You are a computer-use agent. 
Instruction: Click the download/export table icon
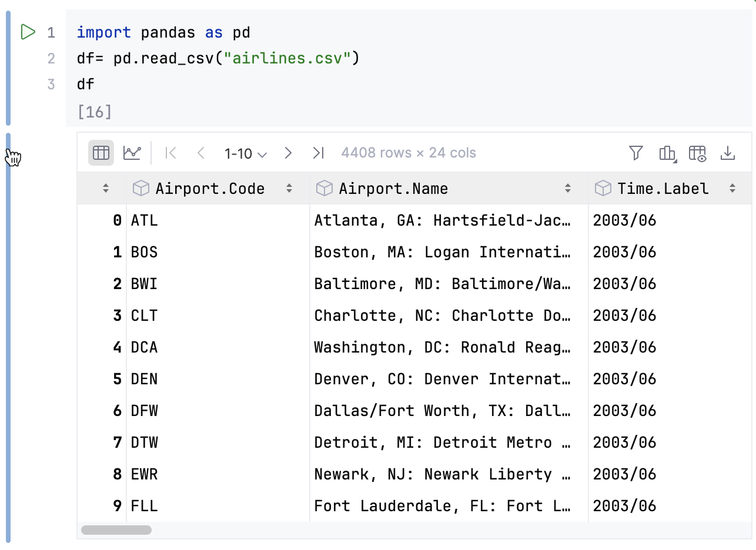pyautogui.click(x=728, y=153)
